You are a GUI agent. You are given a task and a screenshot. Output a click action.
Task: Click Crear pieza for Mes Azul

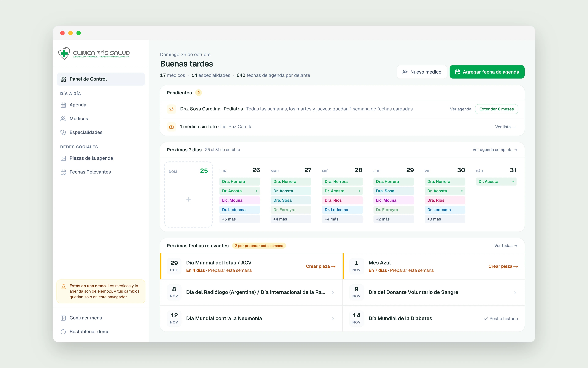click(503, 266)
